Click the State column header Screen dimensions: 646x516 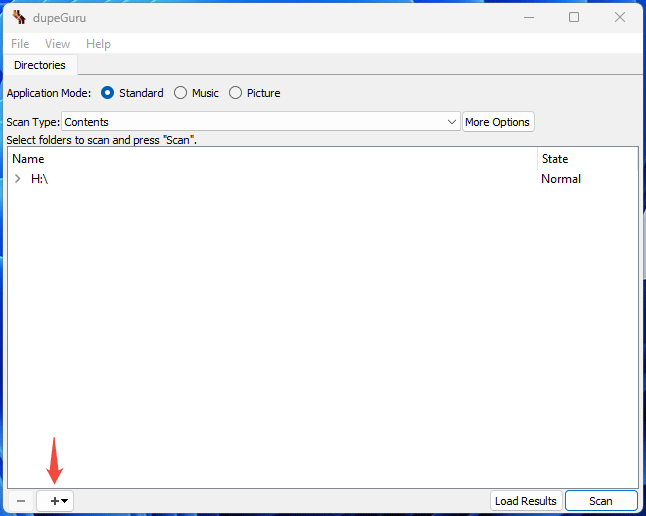(587, 159)
